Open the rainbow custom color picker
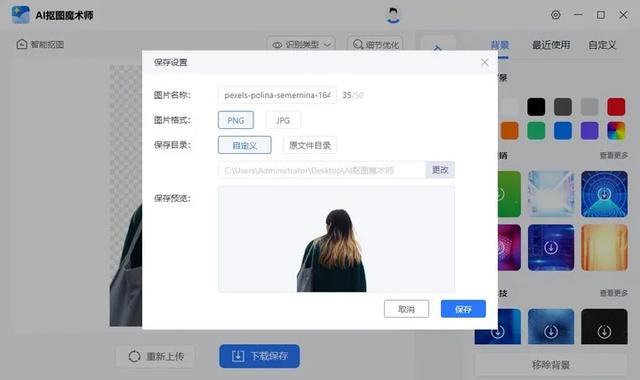This screenshot has width=640, height=380. [x=616, y=131]
